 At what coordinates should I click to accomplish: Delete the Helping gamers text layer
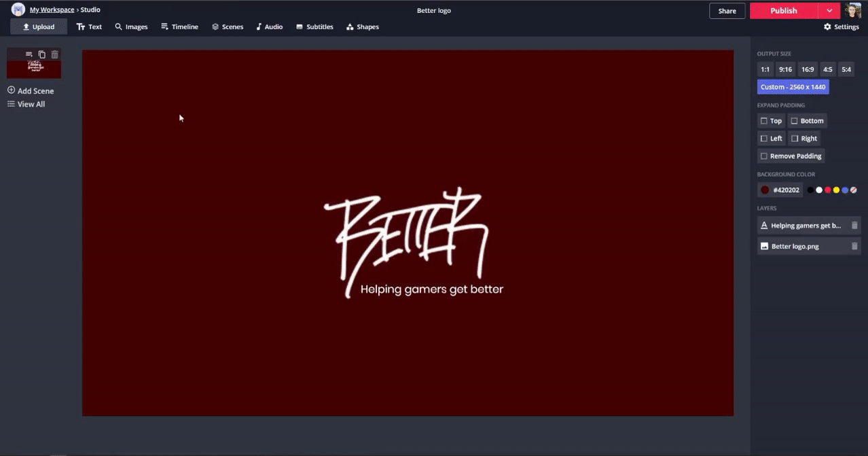[854, 226]
